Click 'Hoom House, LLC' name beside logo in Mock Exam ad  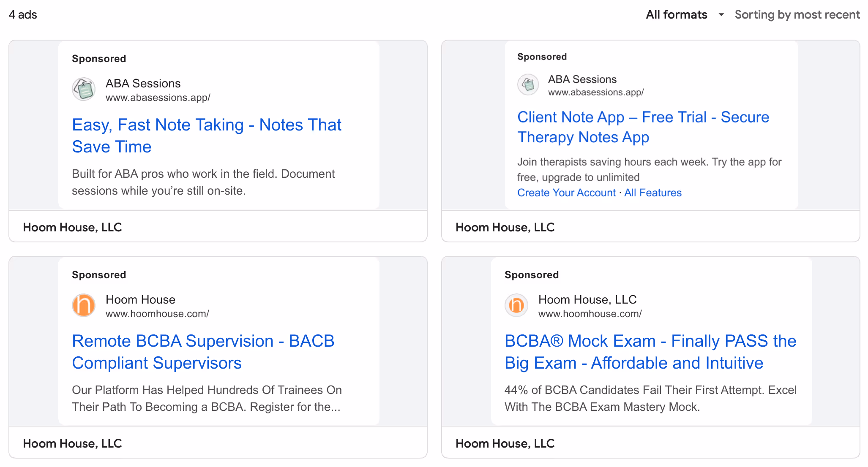pos(587,299)
